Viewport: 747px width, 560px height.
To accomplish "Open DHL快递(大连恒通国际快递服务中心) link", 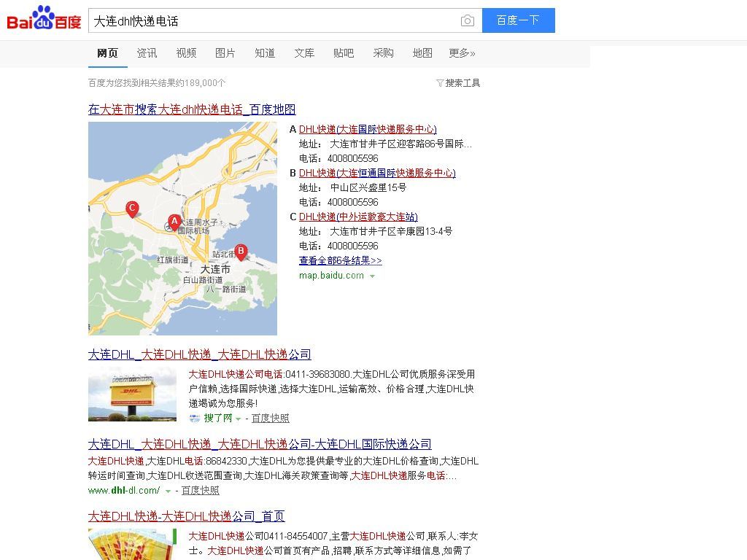I will (x=377, y=174).
